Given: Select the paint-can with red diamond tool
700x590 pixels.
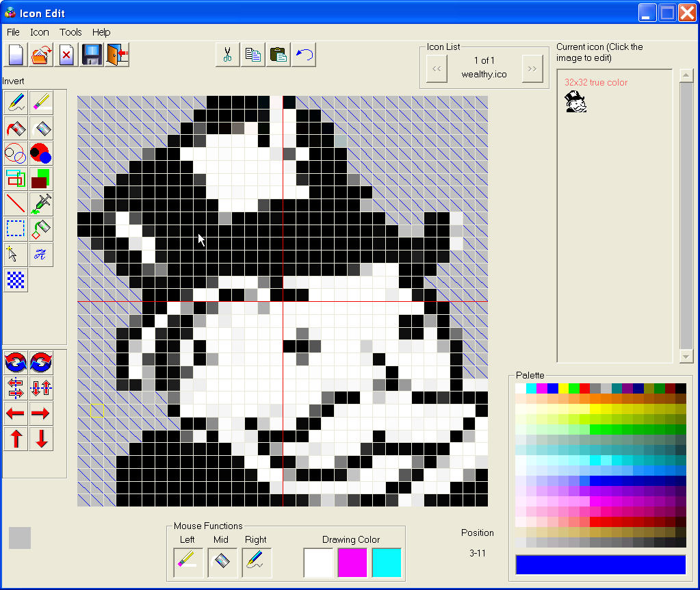Looking at the screenshot, I should click(x=41, y=229).
